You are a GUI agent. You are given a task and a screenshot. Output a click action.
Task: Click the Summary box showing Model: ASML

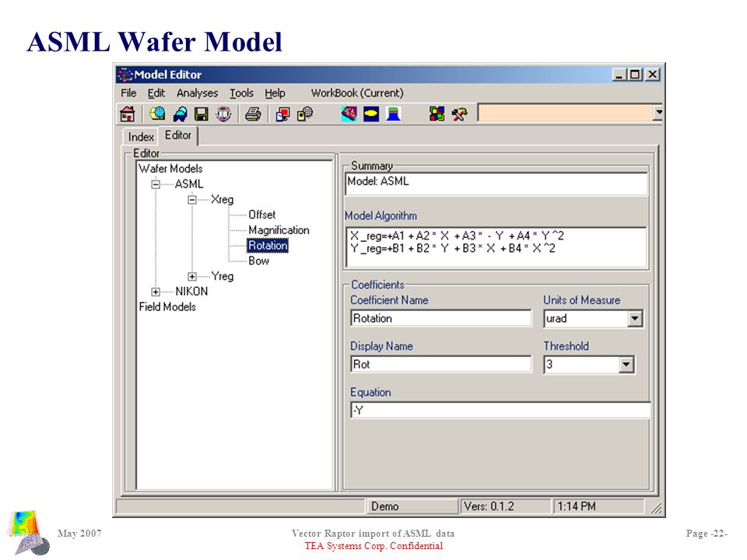tap(496, 184)
